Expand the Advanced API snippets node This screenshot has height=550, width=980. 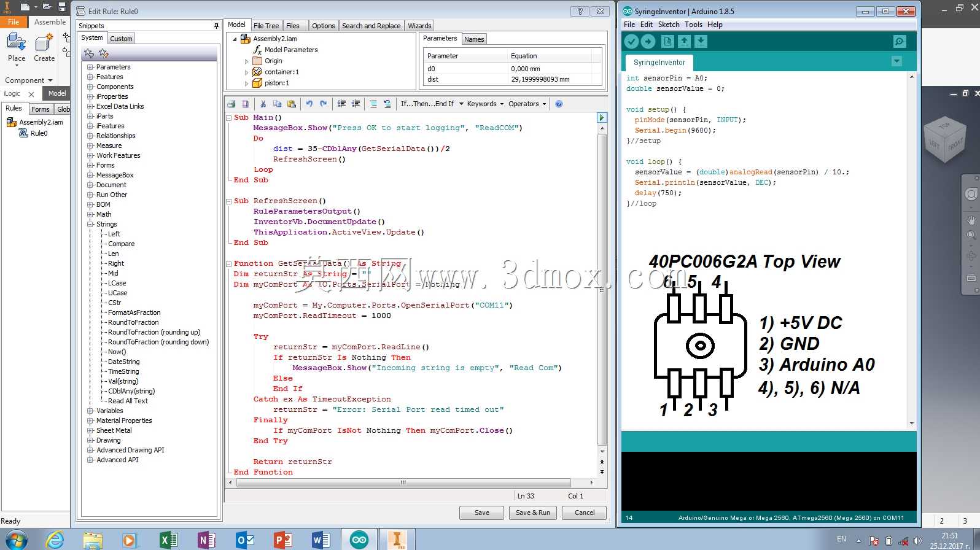pyautogui.click(x=90, y=460)
